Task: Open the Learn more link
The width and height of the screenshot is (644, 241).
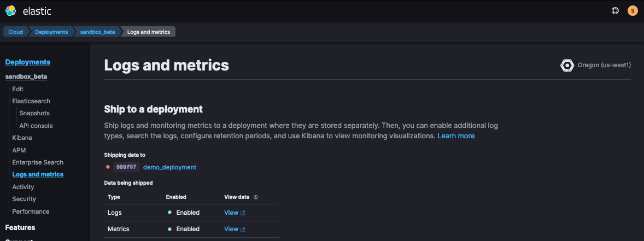Action: pos(456,136)
